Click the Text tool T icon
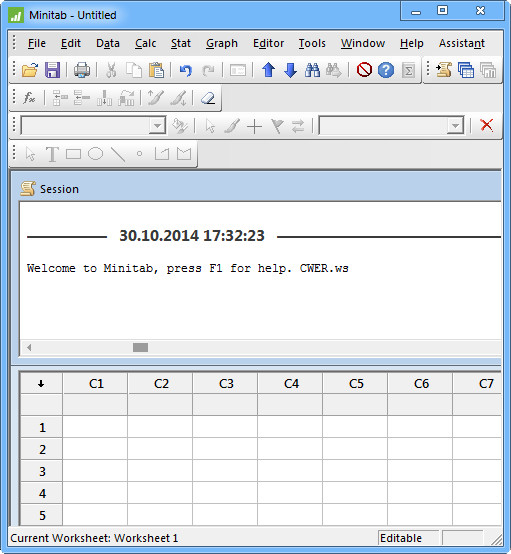This screenshot has width=511, height=554. [x=52, y=154]
